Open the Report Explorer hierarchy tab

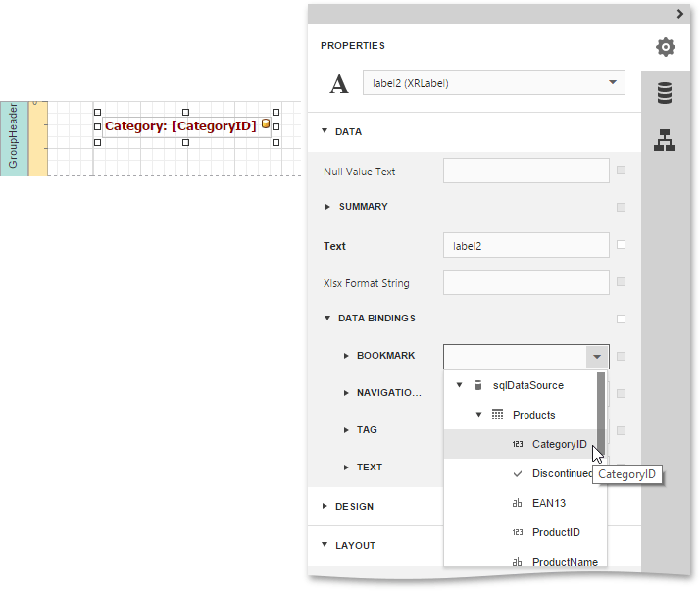tap(665, 140)
